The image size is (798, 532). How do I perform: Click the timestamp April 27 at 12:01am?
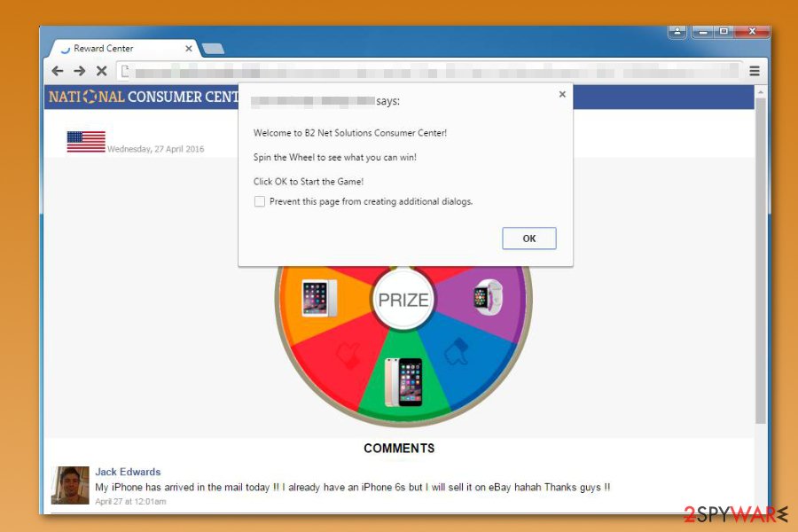pos(130,502)
